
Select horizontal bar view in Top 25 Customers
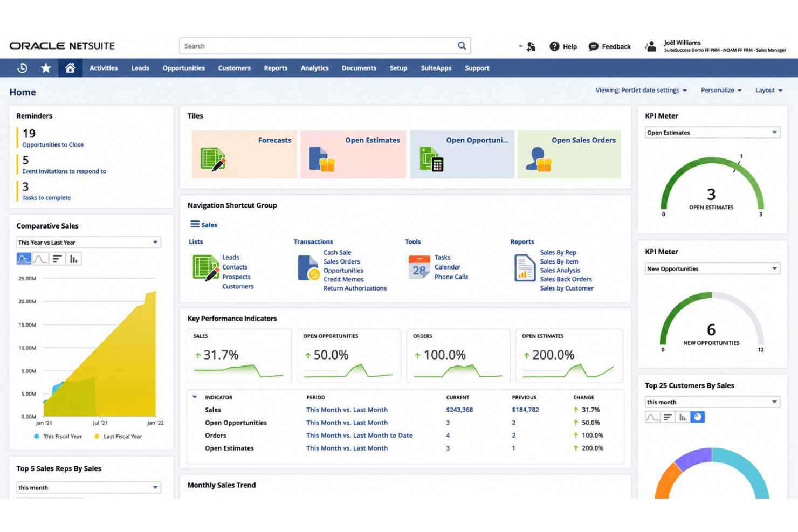click(x=668, y=417)
